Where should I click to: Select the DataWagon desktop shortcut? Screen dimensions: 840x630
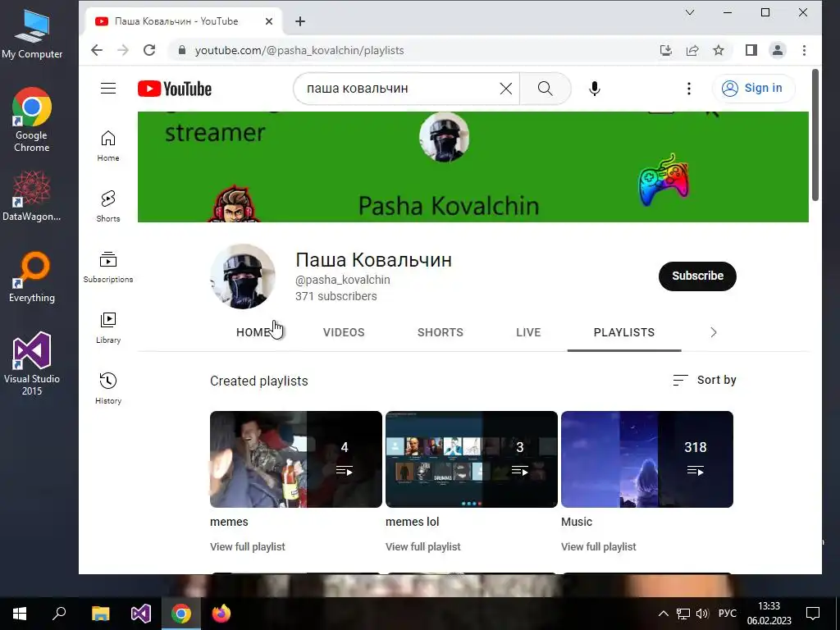tap(32, 195)
